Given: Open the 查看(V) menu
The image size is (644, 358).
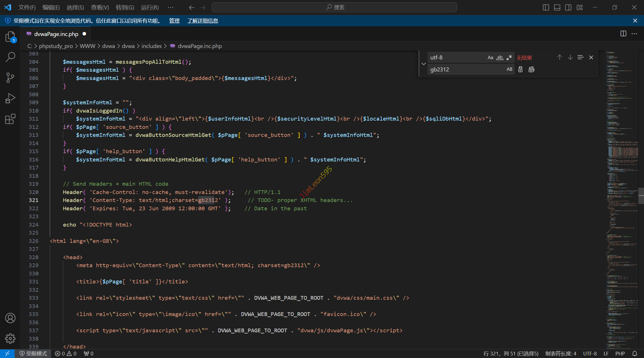Looking at the screenshot, I should point(100,7).
